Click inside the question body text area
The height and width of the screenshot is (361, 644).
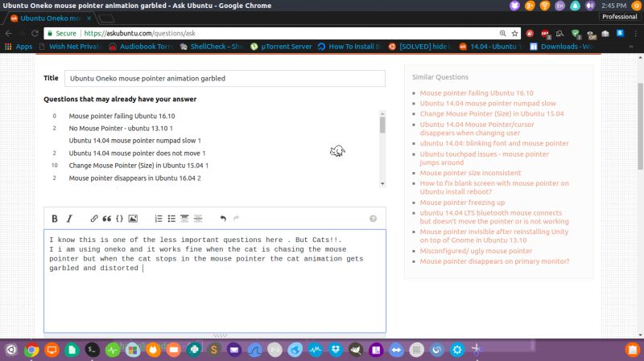pos(215,281)
